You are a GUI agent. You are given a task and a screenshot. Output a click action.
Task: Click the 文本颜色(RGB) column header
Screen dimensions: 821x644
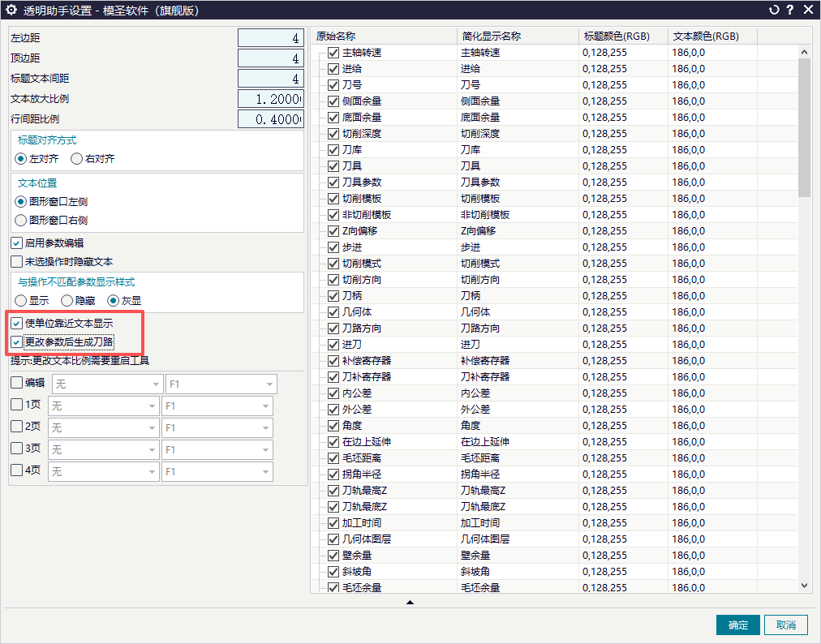click(713, 36)
